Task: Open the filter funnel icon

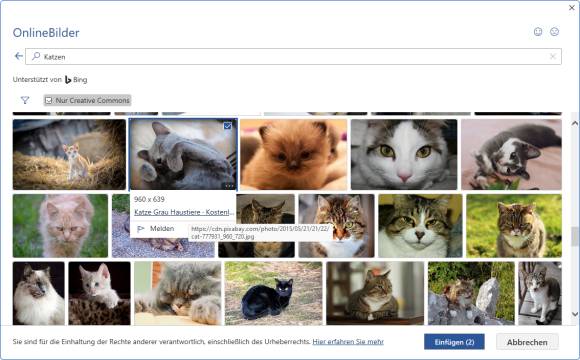Action: click(25, 100)
